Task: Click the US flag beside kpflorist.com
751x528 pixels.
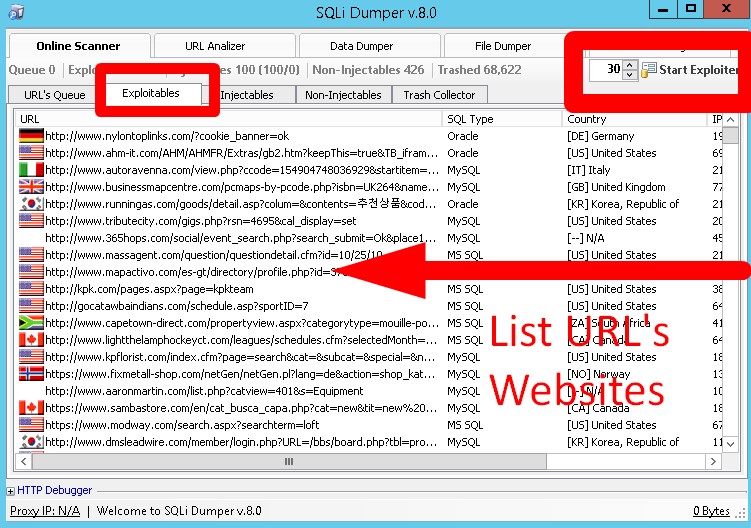Action: [31, 357]
